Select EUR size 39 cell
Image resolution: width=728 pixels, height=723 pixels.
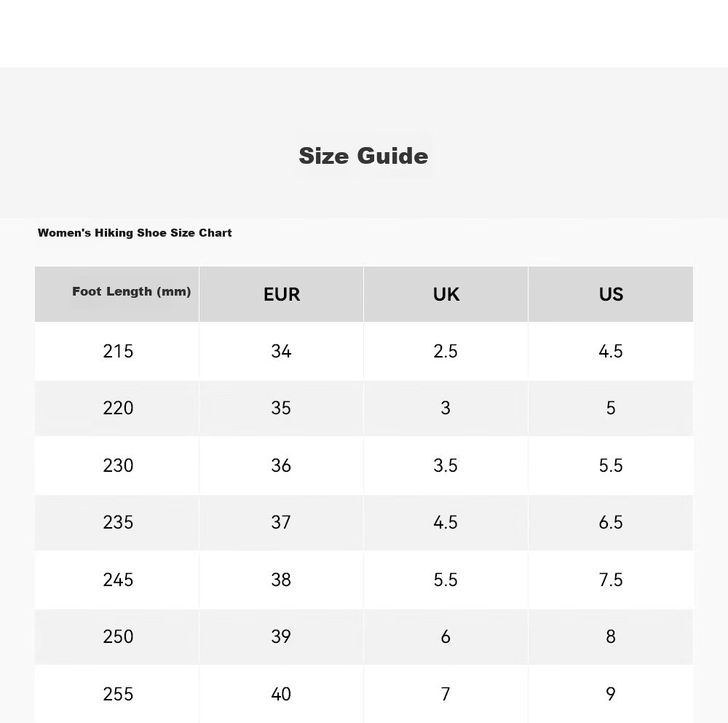click(281, 636)
